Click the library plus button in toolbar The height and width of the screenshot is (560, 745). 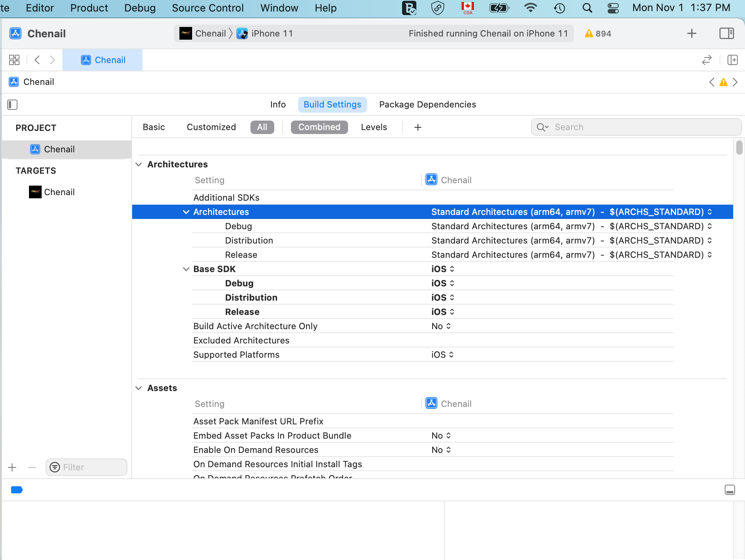(x=692, y=33)
